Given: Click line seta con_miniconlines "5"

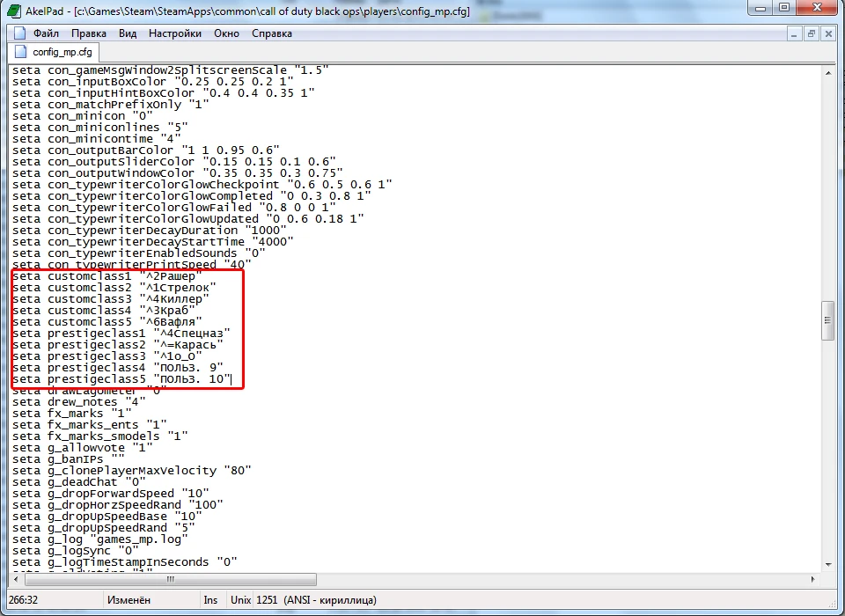Looking at the screenshot, I should 100,128.
